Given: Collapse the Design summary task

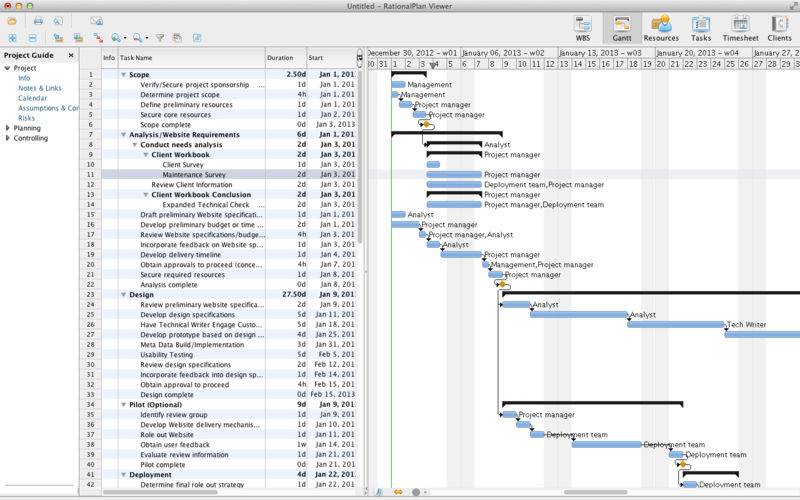Looking at the screenshot, I should tap(123, 295).
